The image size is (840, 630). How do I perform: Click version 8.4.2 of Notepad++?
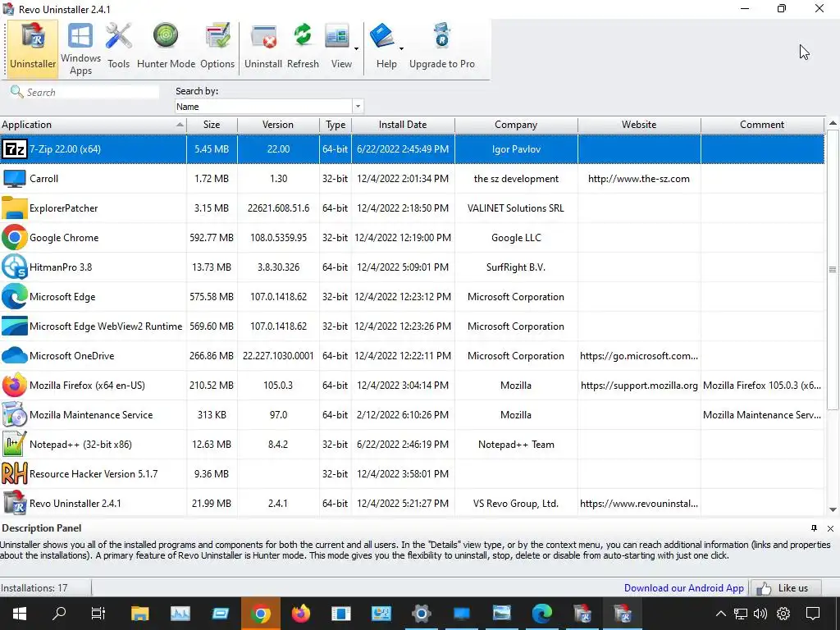coord(278,445)
